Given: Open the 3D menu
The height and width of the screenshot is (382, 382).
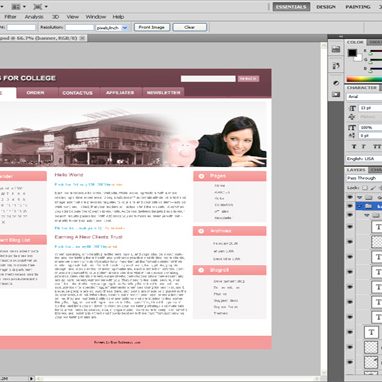Looking at the screenshot, I should (x=55, y=17).
